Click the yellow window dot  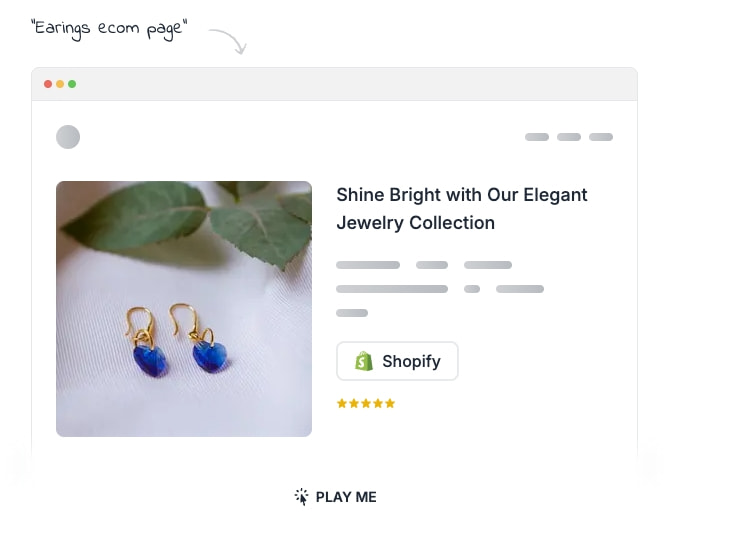(x=60, y=84)
